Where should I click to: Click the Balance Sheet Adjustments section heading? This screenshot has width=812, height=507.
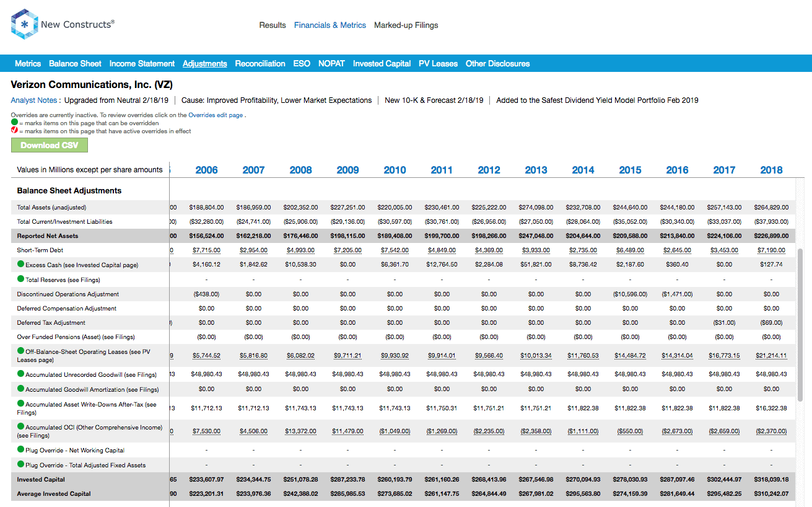[x=69, y=190]
